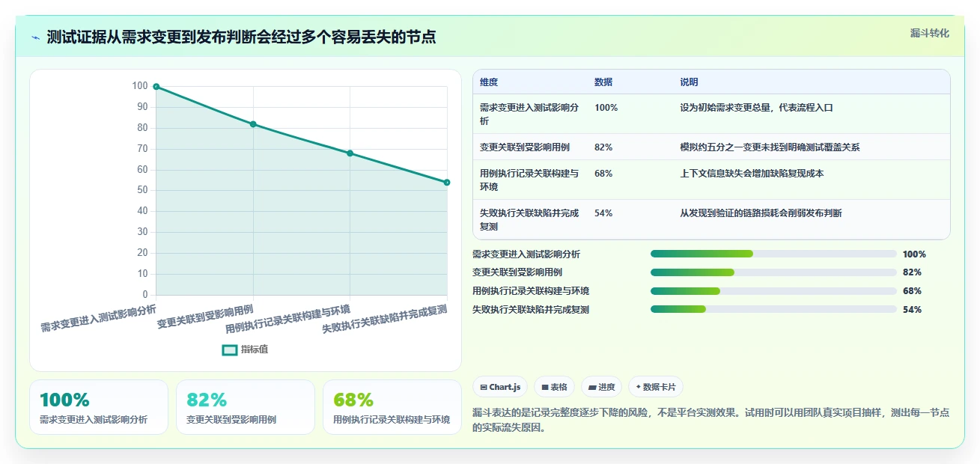
Task: Select table cell 需求变更进入测试影响分析
Action: [530, 114]
